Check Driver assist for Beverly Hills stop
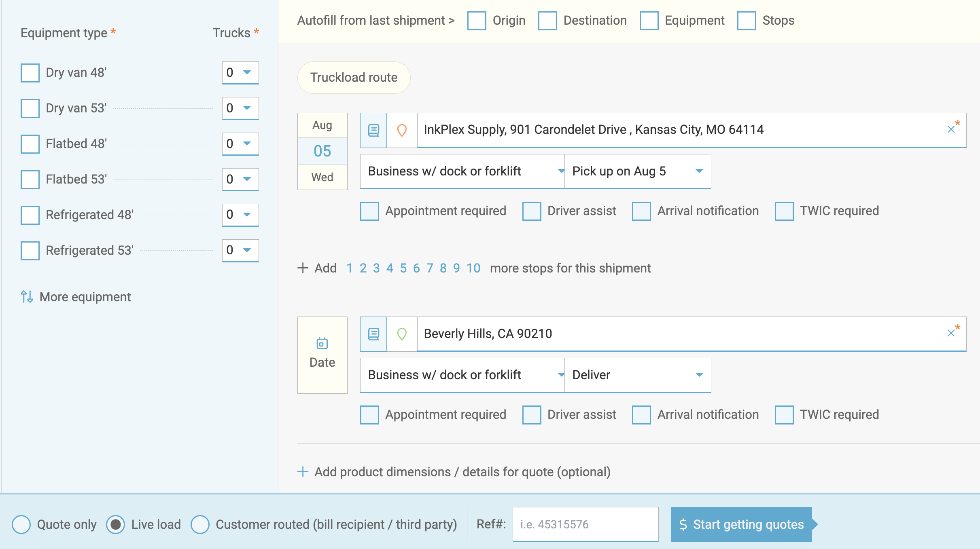The width and height of the screenshot is (980, 549). coord(532,415)
